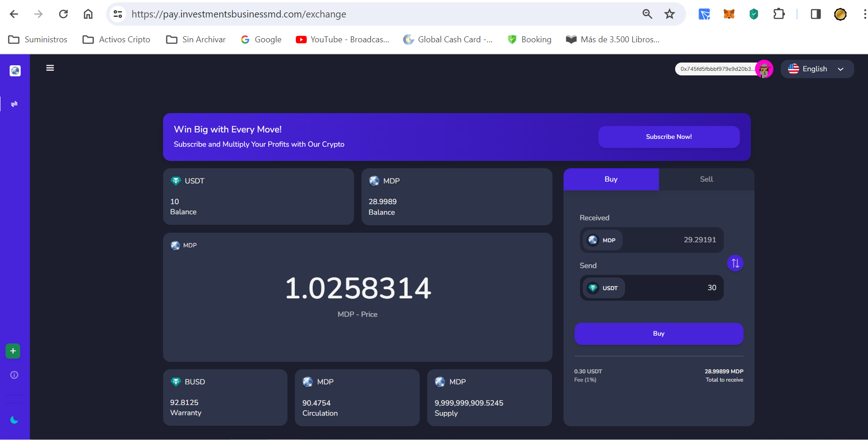Toggle dark mode moon icon

click(14, 420)
